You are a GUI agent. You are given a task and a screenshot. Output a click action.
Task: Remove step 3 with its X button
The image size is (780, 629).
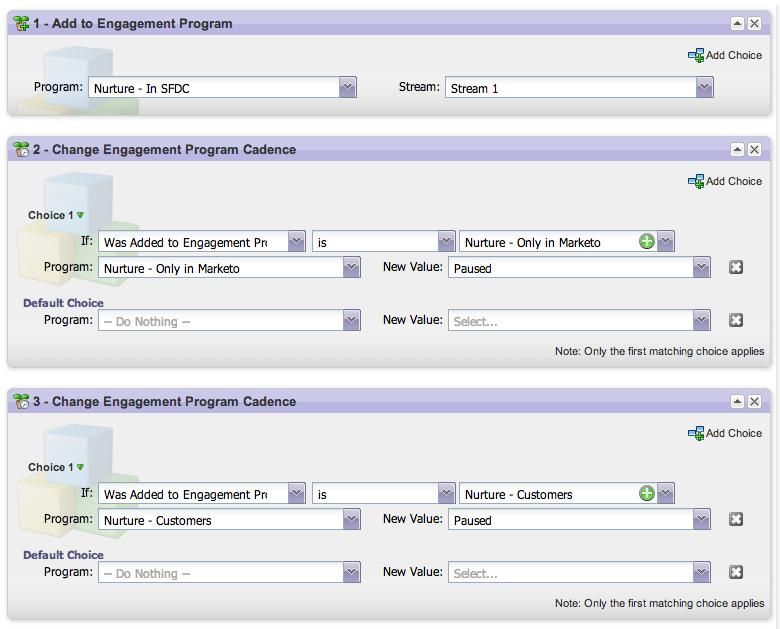click(x=754, y=401)
